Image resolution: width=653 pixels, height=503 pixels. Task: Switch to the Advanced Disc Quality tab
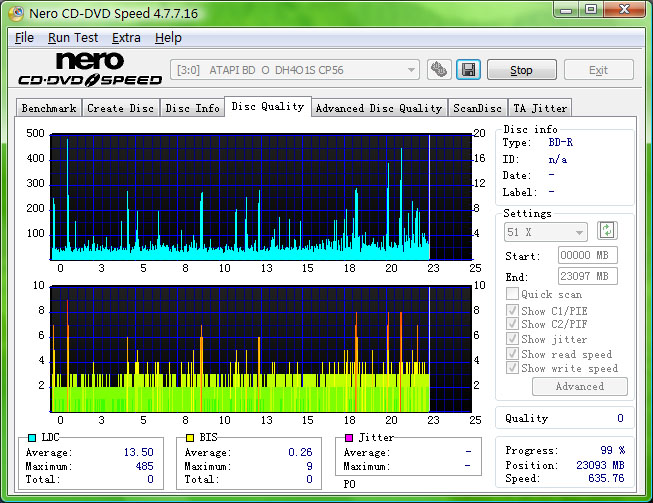tap(379, 108)
